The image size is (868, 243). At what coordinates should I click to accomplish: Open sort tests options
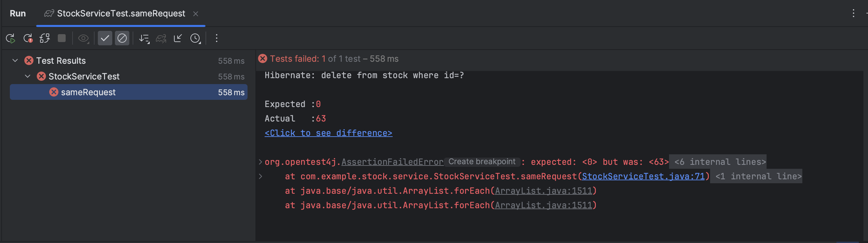click(144, 38)
